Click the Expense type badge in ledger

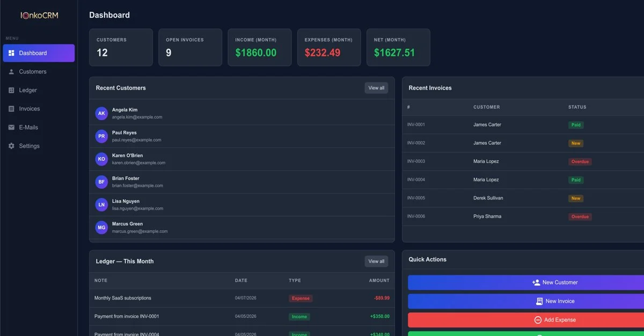301,298
